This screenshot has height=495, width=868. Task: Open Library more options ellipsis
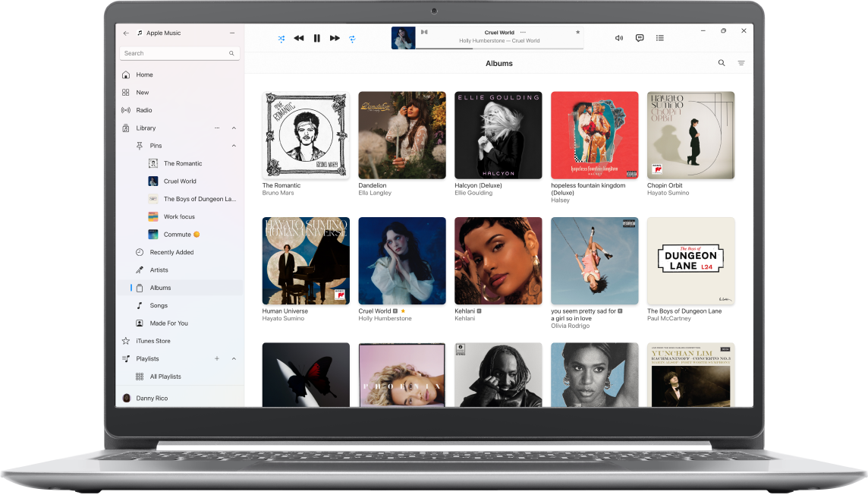pos(218,128)
